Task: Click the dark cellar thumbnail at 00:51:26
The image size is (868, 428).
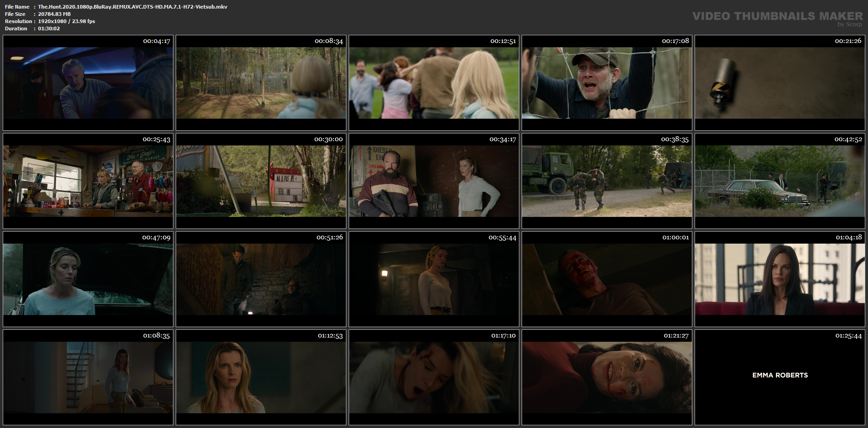Action: pos(261,279)
